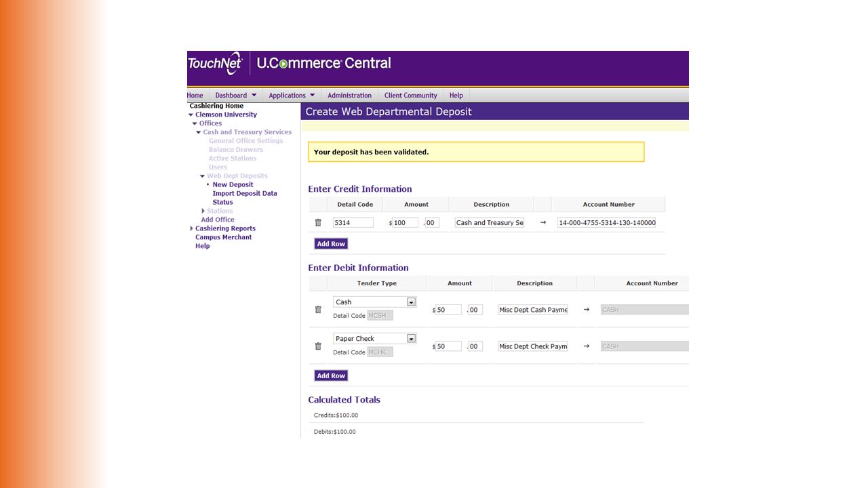The width and height of the screenshot is (868, 488).
Task: Click the credit cents field
Action: click(x=432, y=222)
